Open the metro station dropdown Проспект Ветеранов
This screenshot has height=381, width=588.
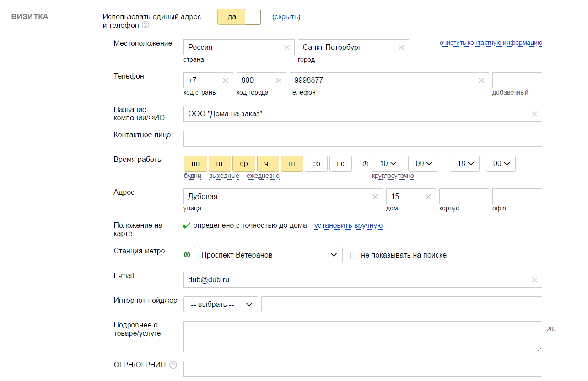[268, 255]
